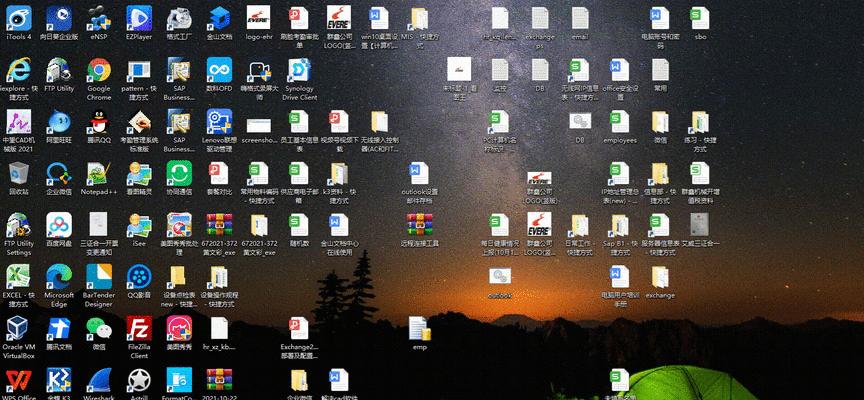Select the Astrill star icon
Viewport: 864px width, 400px height.
point(139,380)
